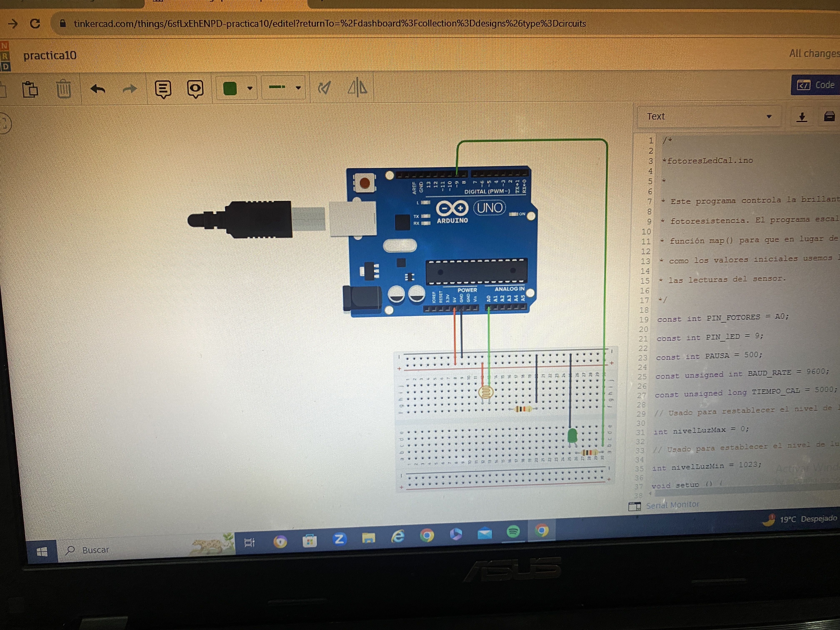840x630 pixels.
Task: Expand the wire color dropdown arrow
Action: point(250,88)
